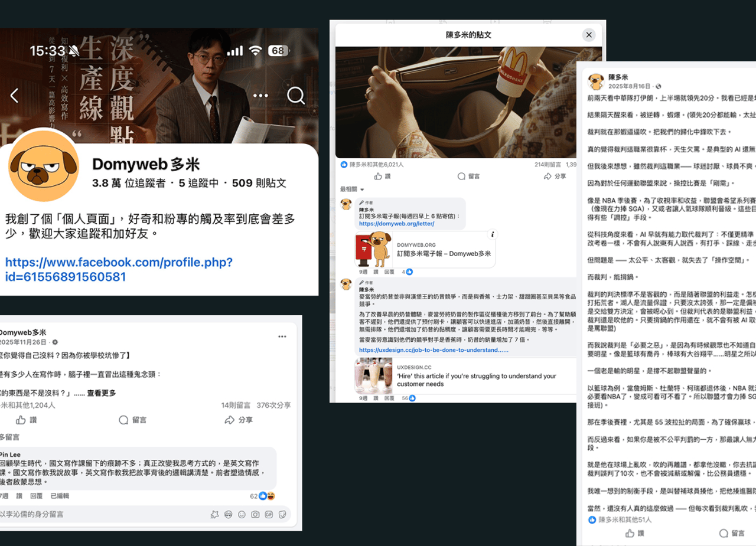Open the three-dot menu on the mobile page header
This screenshot has width=756, height=546.
tap(260, 95)
